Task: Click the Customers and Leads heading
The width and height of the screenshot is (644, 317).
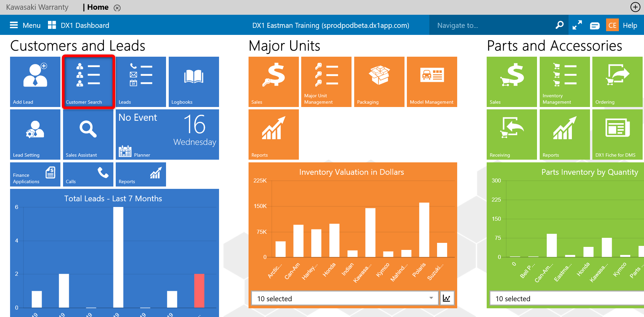Action: pos(78,46)
